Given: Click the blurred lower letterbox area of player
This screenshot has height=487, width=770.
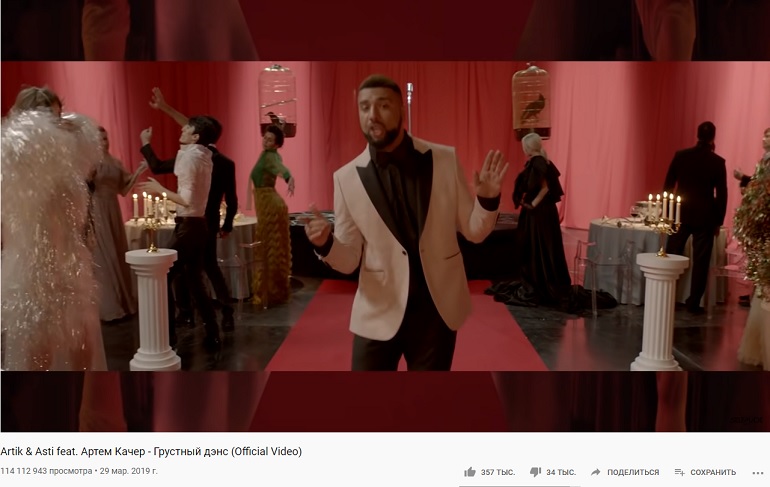Looking at the screenshot, I should click(385, 402).
